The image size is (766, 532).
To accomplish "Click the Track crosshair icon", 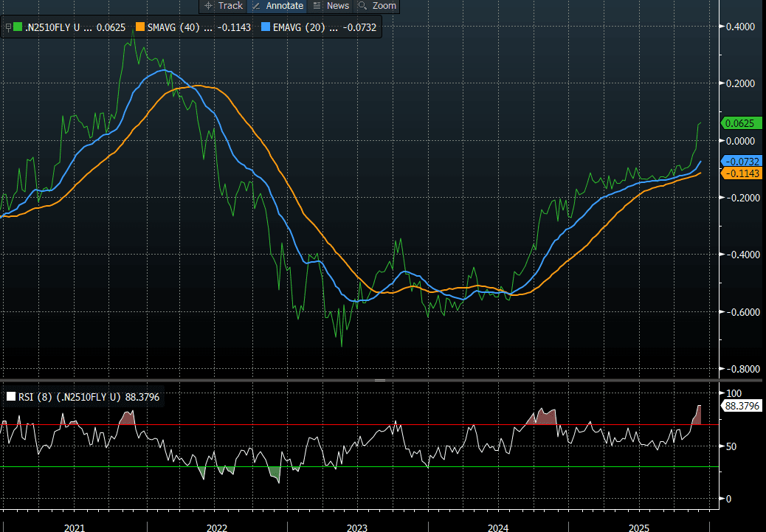I will 209,6.
